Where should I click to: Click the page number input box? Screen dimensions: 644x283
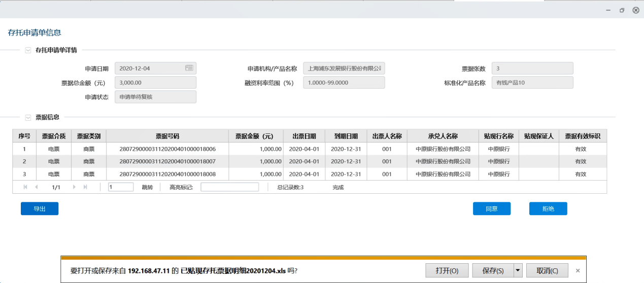coord(121,187)
